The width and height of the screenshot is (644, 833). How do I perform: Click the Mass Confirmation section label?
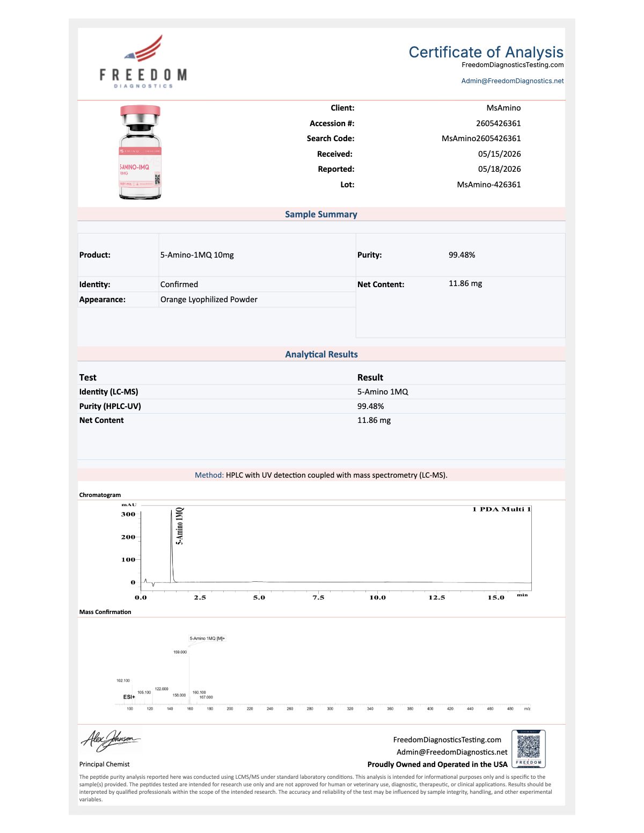pyautogui.click(x=105, y=612)
